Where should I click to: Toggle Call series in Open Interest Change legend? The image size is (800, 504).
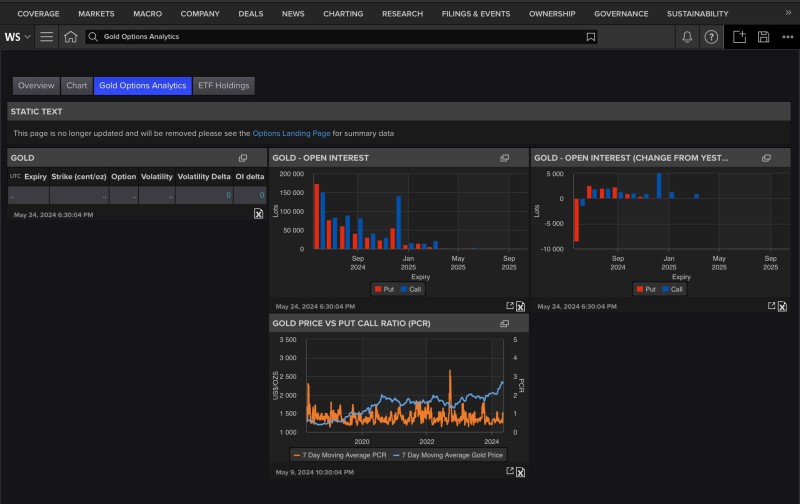[671, 289]
